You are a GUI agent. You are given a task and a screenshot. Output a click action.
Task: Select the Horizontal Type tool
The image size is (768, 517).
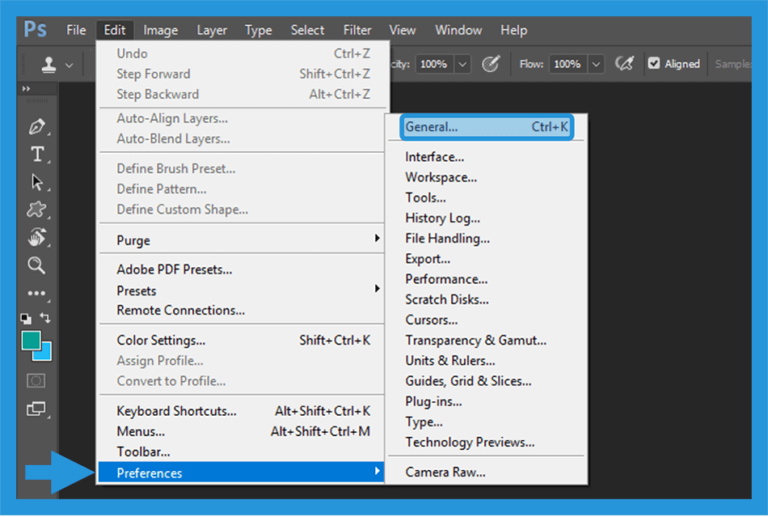point(37,154)
